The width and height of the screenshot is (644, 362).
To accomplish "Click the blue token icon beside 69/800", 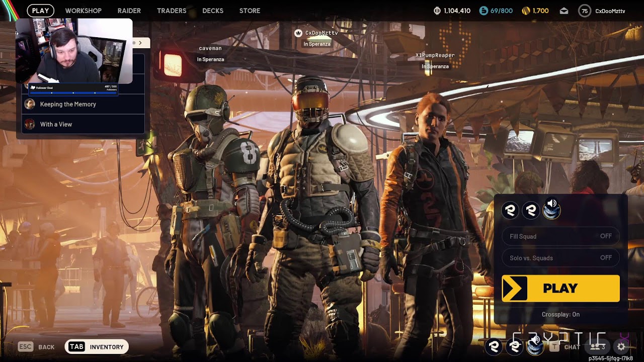I will [484, 11].
